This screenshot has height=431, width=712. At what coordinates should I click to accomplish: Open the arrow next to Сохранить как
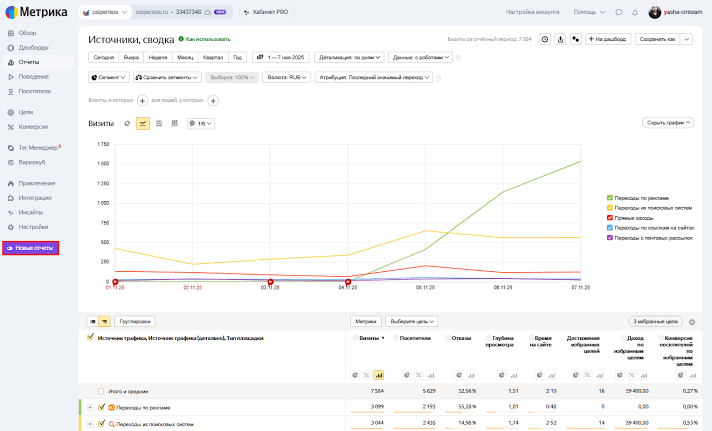tap(687, 39)
